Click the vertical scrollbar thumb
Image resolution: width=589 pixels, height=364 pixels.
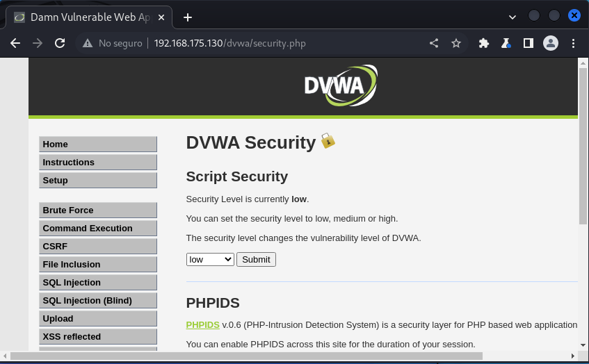583,147
